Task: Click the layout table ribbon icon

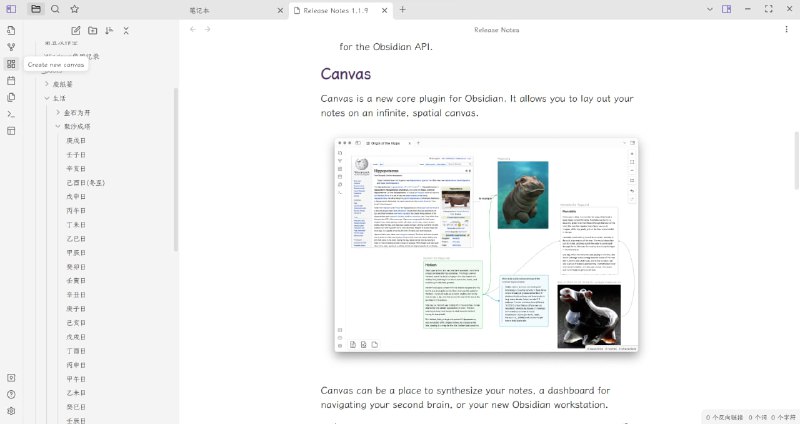Action: pyautogui.click(x=11, y=131)
